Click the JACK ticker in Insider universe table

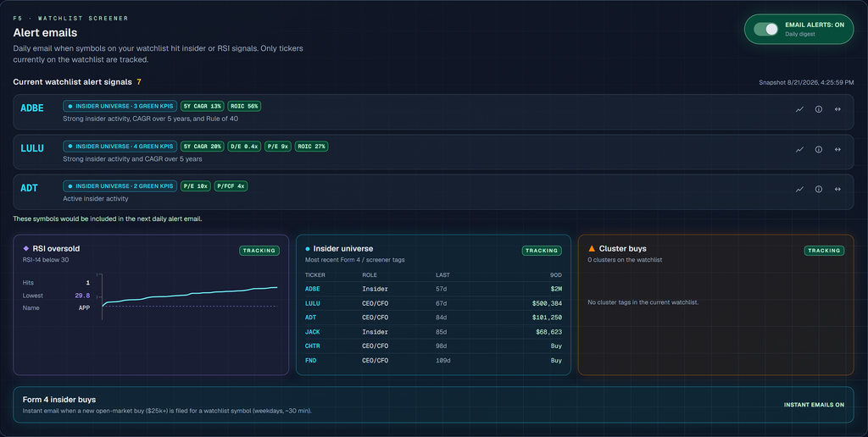312,332
